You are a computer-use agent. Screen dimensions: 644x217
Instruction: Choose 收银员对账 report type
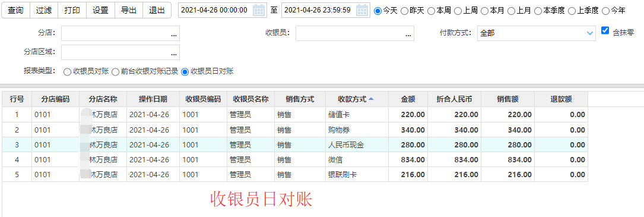tap(67, 72)
